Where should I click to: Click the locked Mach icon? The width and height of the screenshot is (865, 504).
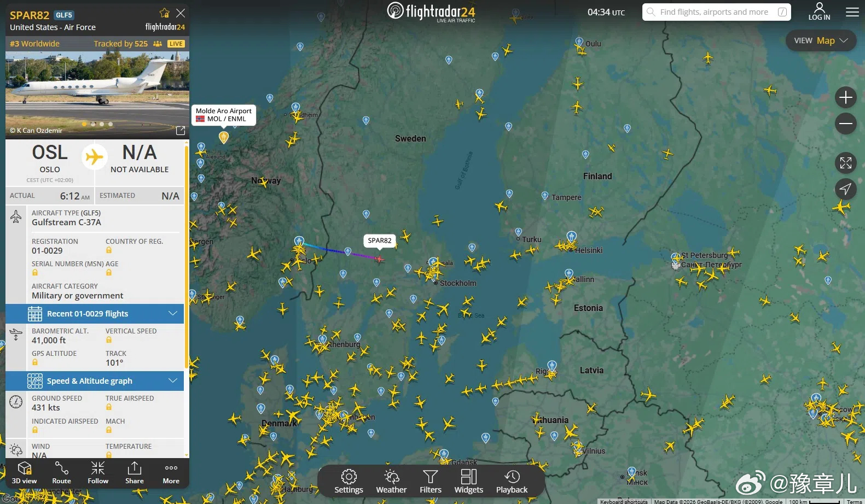109,430
